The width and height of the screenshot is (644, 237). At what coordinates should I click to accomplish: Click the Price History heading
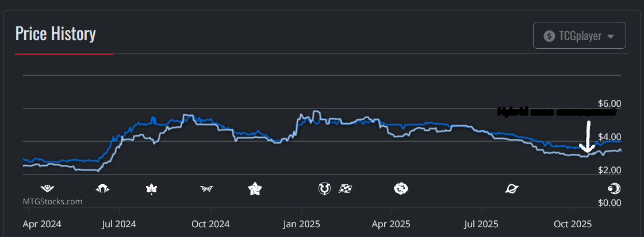tap(55, 34)
